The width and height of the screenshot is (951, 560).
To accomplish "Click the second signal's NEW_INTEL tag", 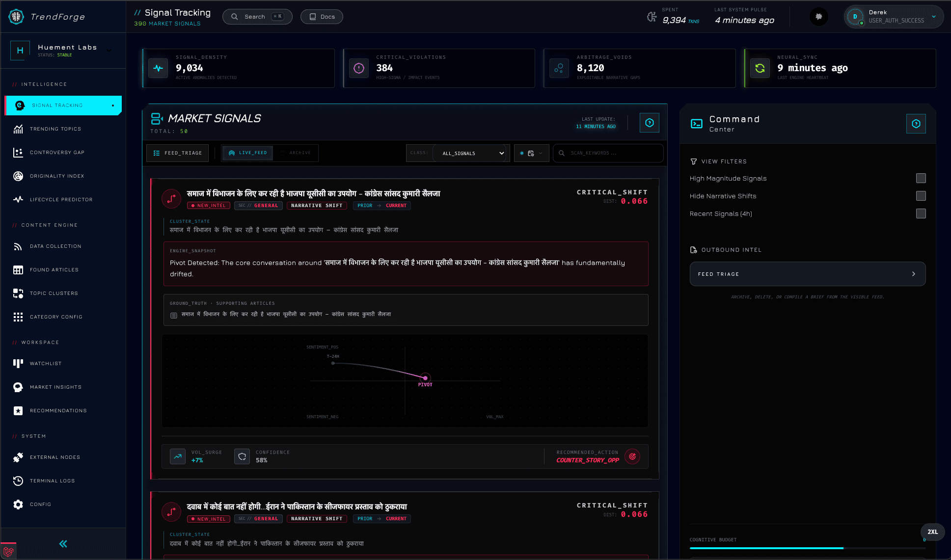I will [209, 519].
